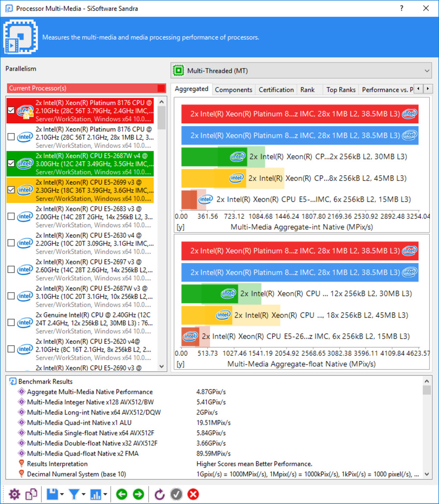439x504 pixels.
Task: Click processor list scrollbar up arrow
Action: [162, 102]
